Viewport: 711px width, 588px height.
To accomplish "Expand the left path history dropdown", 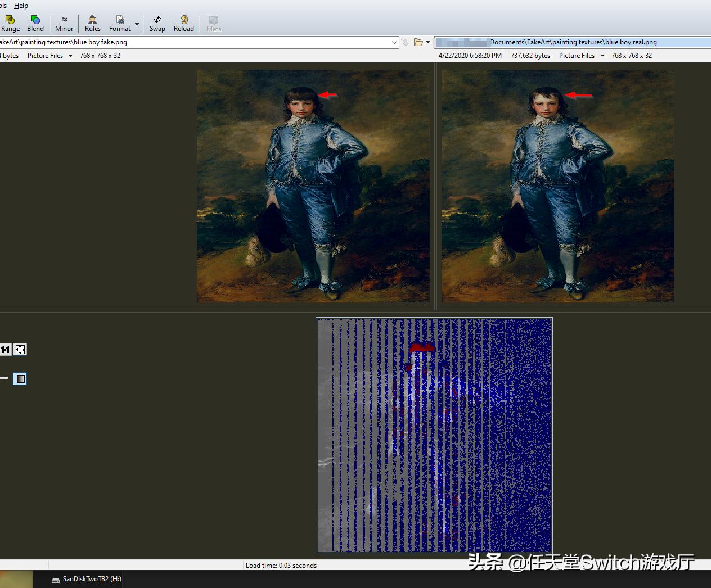I will 394,42.
